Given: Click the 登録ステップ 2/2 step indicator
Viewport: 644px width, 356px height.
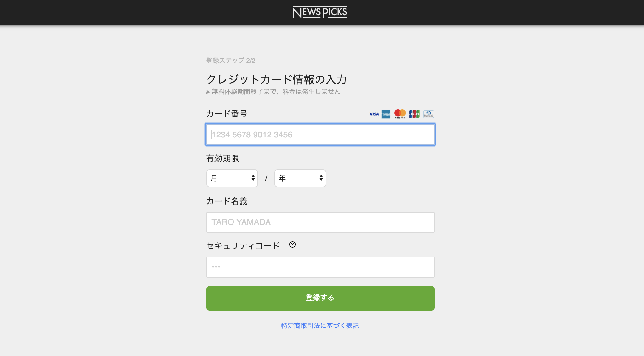Looking at the screenshot, I should click(231, 61).
